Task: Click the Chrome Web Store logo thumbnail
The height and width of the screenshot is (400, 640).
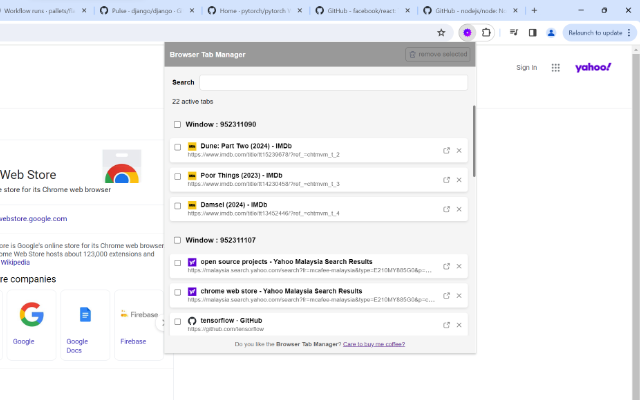Action: (x=122, y=167)
